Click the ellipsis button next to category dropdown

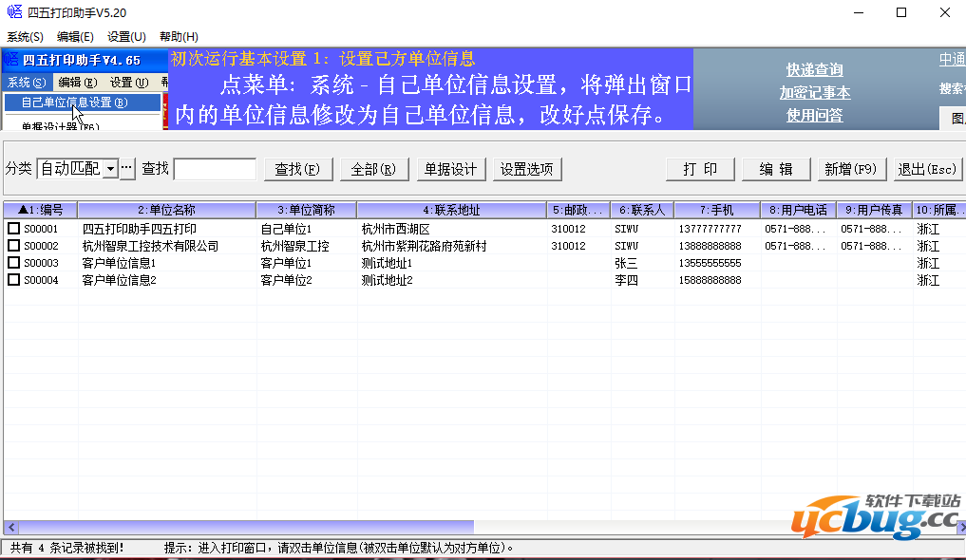(x=127, y=169)
